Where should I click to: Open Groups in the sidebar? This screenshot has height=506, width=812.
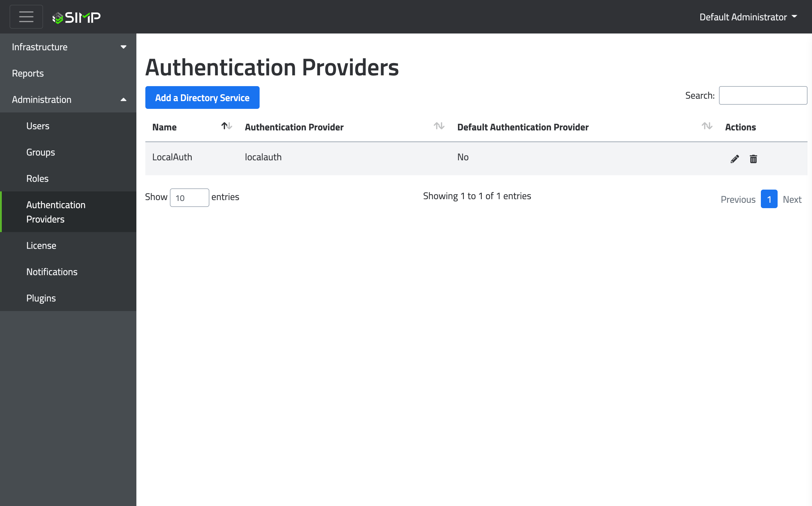click(40, 152)
